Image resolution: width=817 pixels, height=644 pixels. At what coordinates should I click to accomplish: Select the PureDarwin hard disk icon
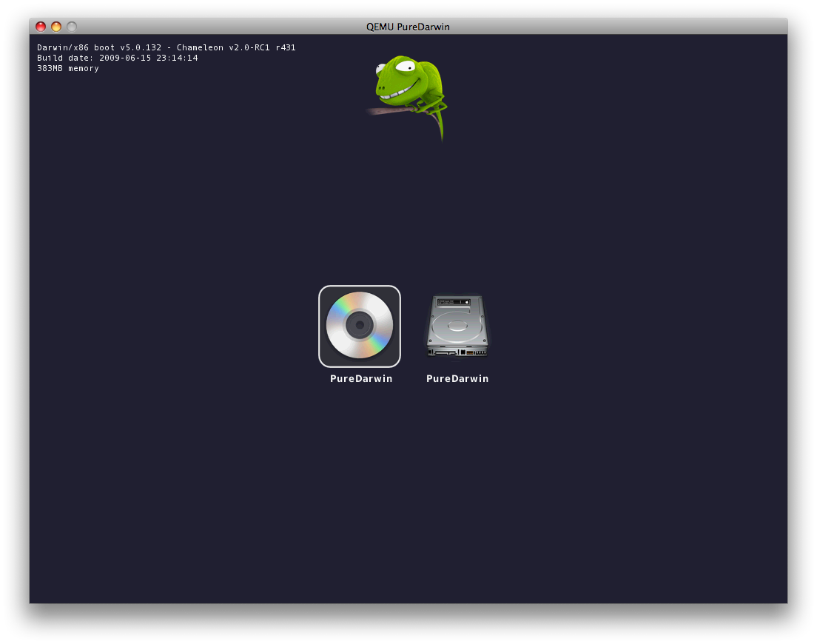click(x=457, y=326)
